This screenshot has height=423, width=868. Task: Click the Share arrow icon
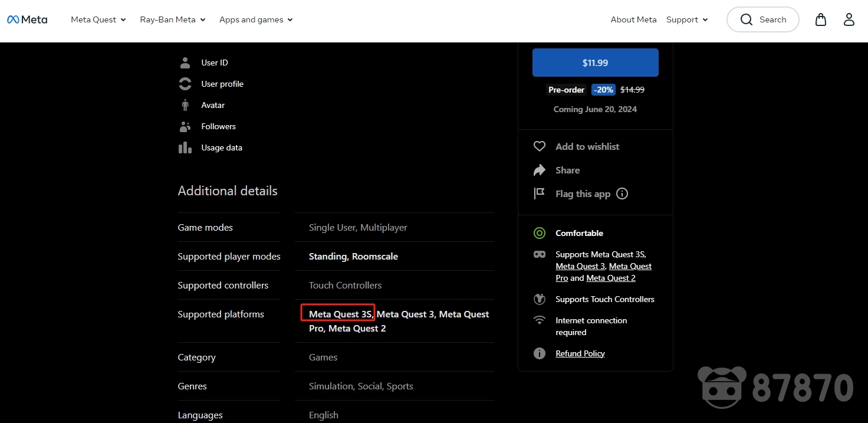pos(539,170)
